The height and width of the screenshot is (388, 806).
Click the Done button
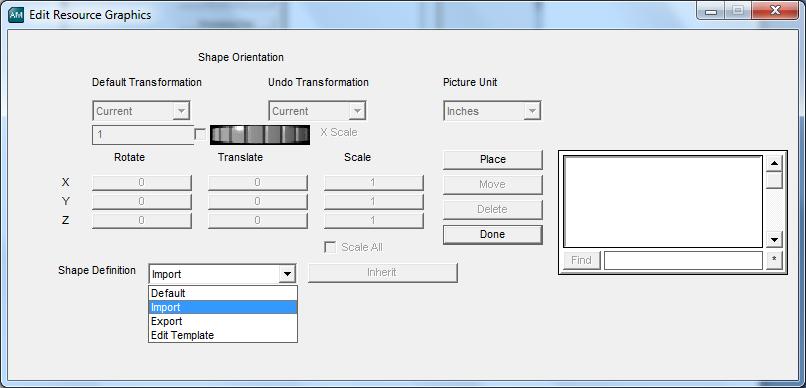493,234
